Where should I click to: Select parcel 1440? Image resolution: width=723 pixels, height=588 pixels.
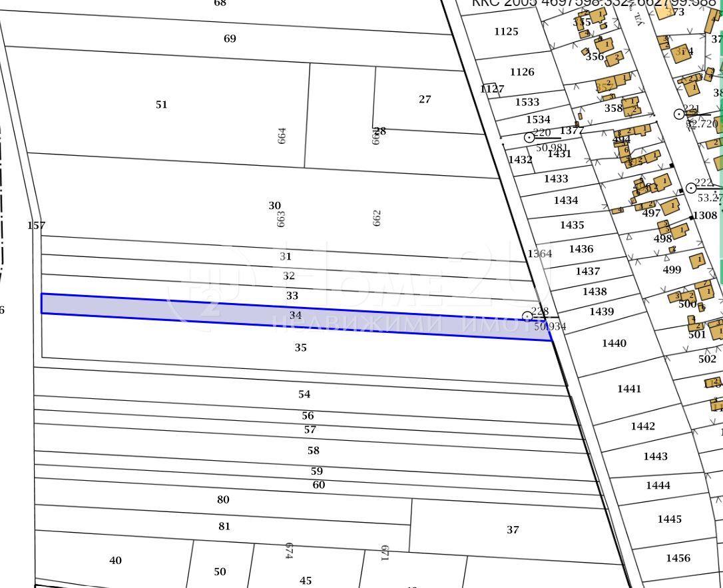pyautogui.click(x=614, y=343)
